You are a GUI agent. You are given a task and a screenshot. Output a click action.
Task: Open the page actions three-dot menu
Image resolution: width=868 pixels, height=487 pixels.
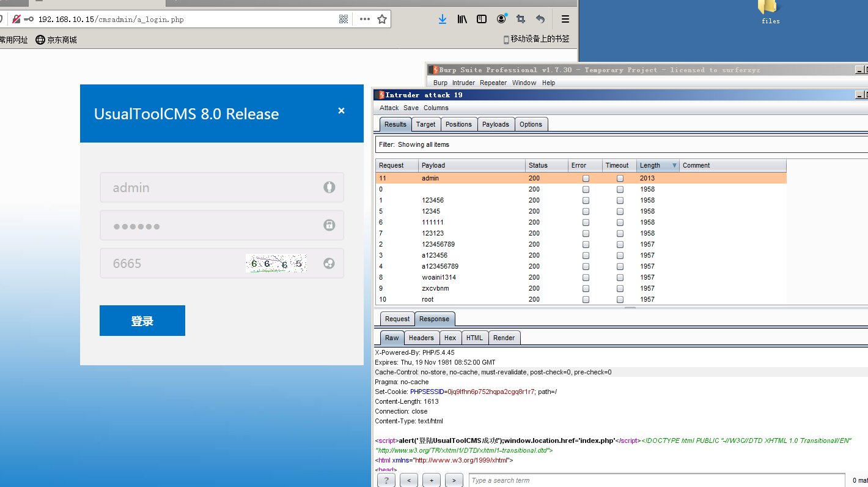tap(365, 19)
